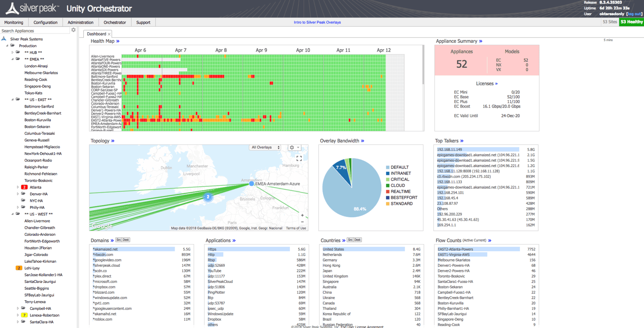Click in the Search Appliances field
The image size is (644, 328).
34,31
